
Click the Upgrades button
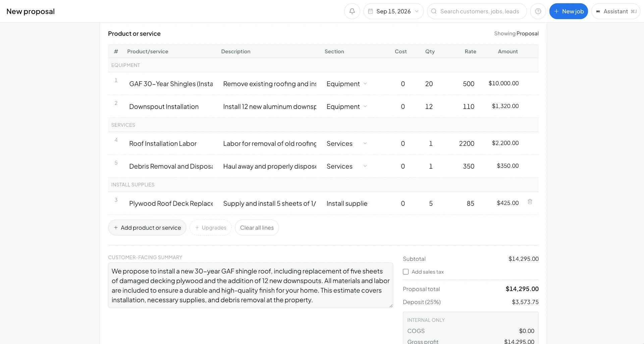(x=211, y=228)
